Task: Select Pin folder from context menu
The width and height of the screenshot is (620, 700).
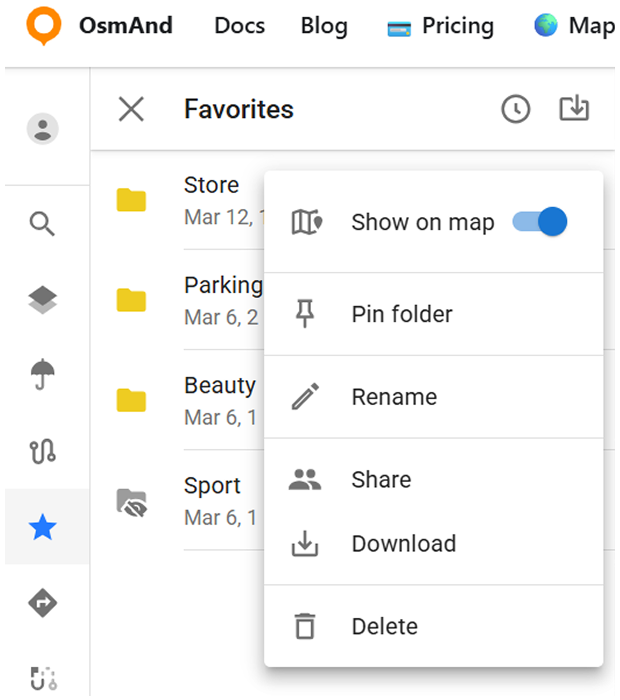Action: (402, 314)
